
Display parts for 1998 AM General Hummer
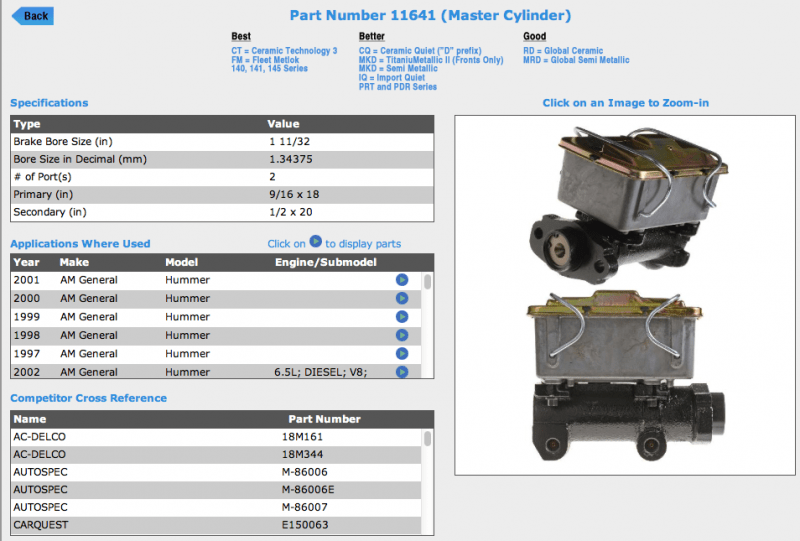click(402, 335)
